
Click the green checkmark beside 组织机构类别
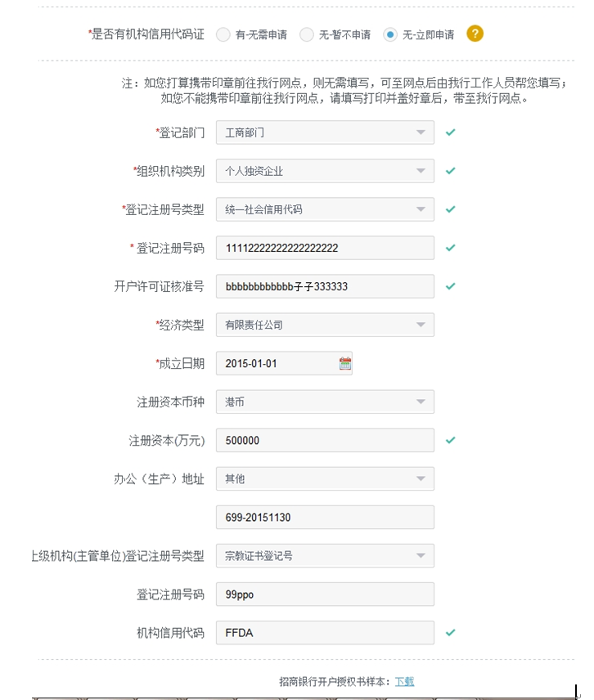(x=450, y=171)
